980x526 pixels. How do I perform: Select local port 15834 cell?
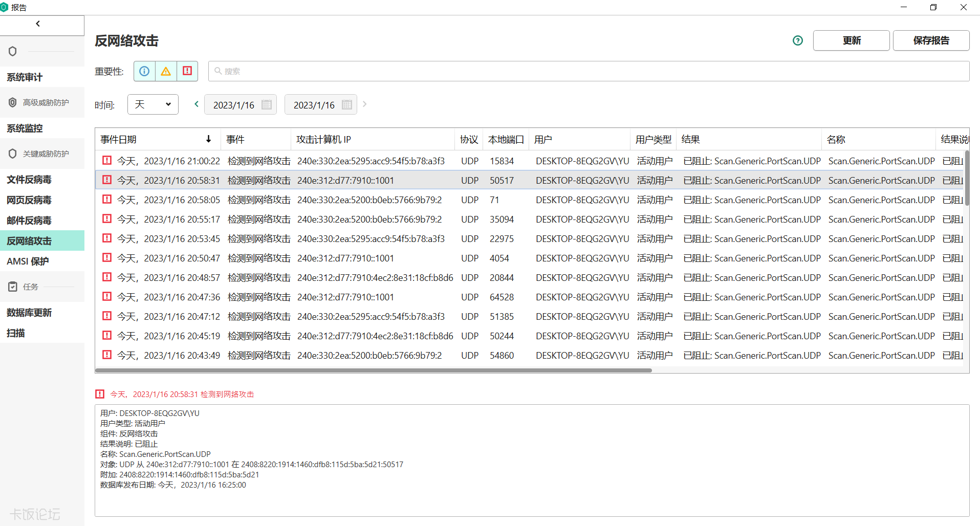502,161
